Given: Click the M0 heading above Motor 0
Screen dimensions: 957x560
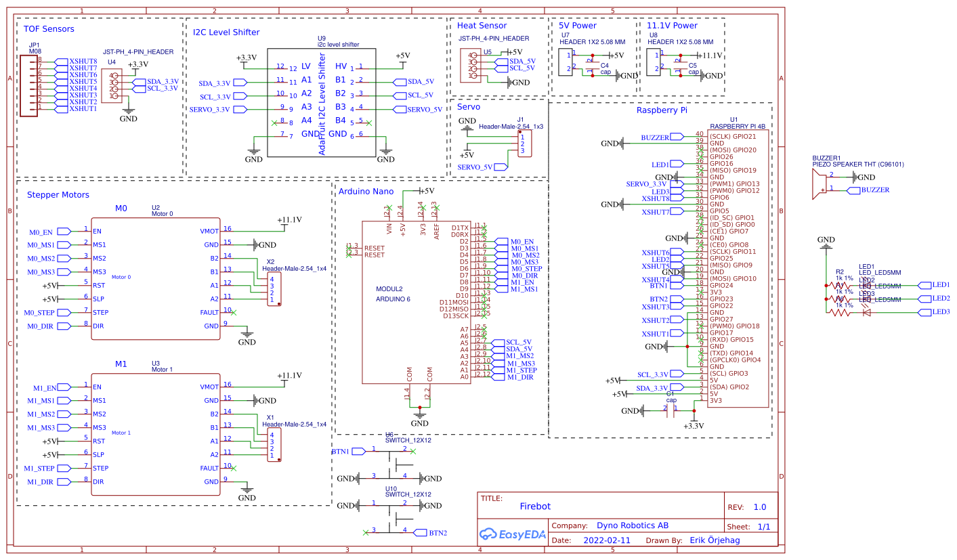Looking at the screenshot, I should tap(121, 209).
